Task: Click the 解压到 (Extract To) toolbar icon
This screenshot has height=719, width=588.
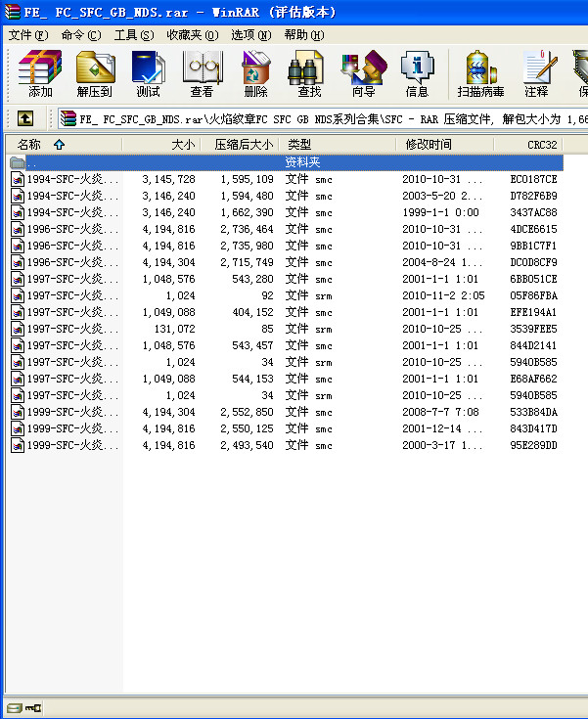Action: point(95,73)
